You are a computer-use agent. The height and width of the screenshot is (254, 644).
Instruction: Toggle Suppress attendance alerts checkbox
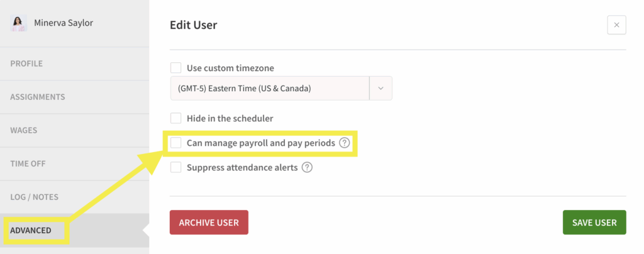[176, 168]
